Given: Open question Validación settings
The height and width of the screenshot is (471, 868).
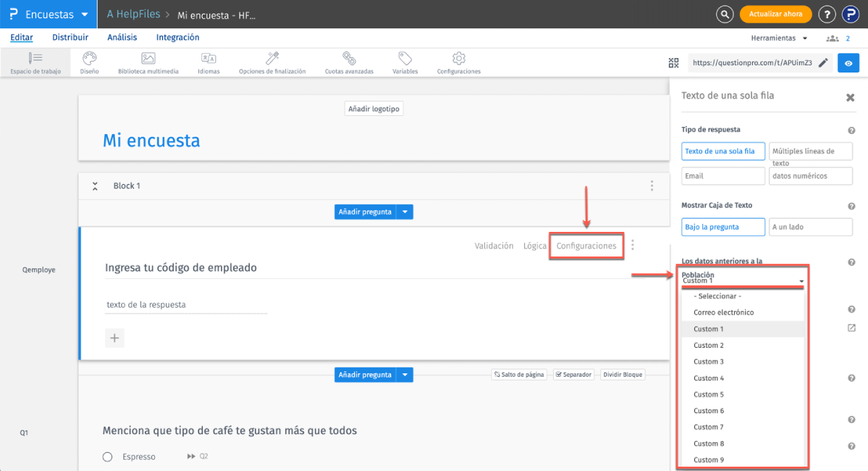Looking at the screenshot, I should 494,246.
